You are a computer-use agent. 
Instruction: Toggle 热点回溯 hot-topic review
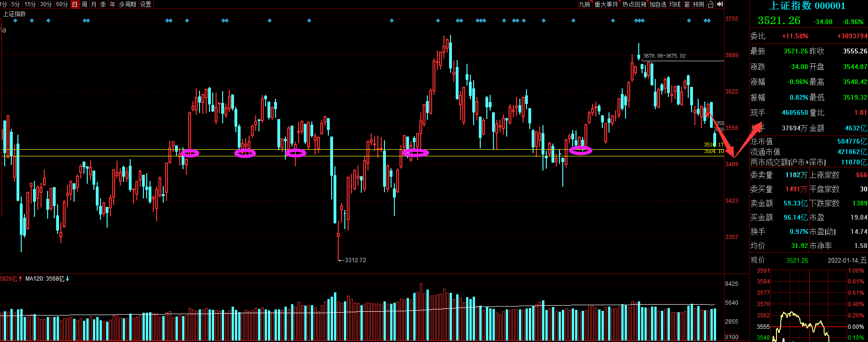point(634,4)
